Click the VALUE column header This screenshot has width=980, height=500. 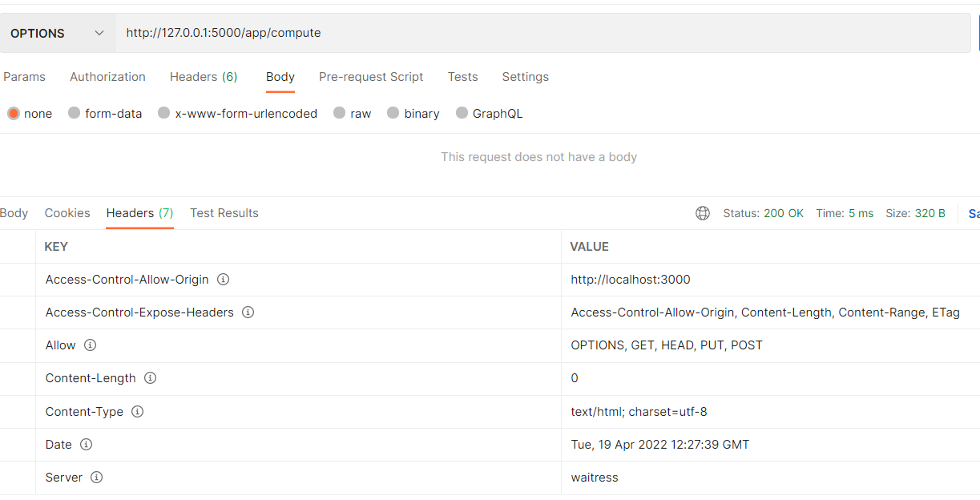pos(590,247)
